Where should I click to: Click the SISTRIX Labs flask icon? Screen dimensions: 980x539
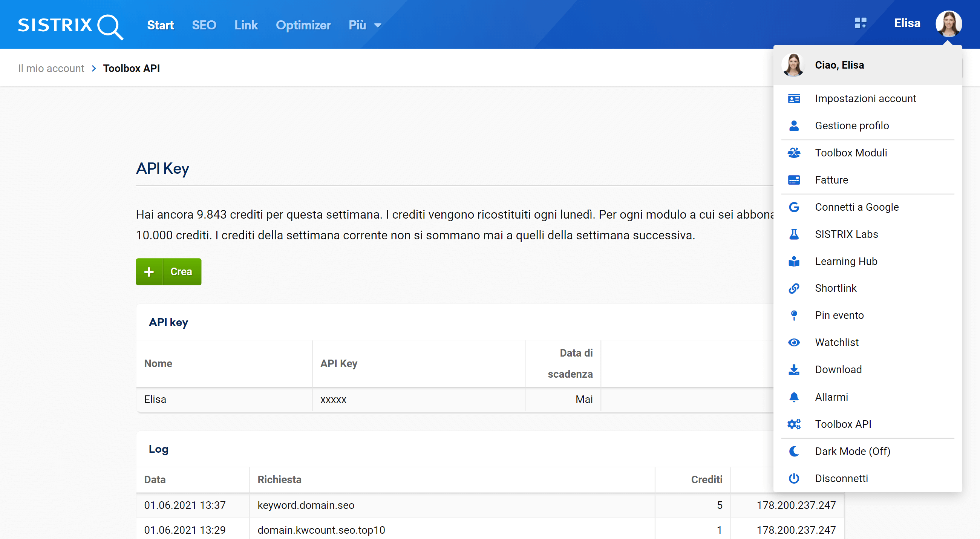[793, 234]
